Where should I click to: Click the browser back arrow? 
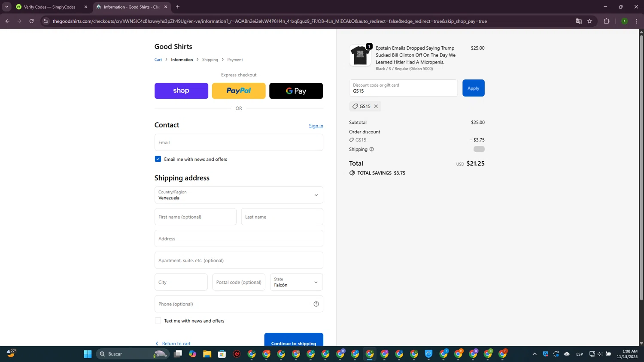(x=7, y=21)
